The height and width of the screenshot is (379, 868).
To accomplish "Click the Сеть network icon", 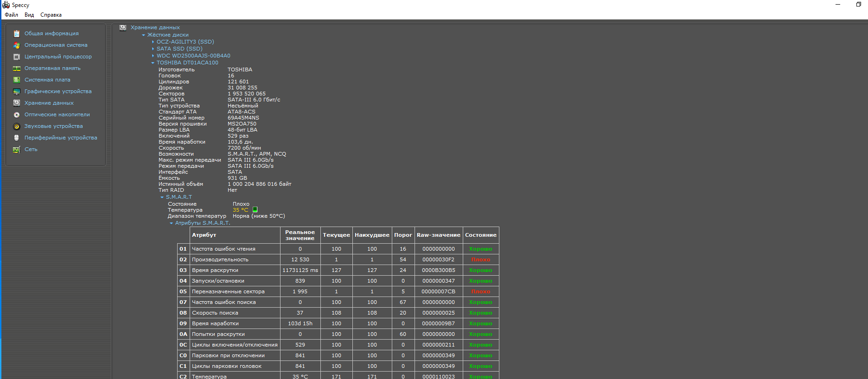I will 17,149.
